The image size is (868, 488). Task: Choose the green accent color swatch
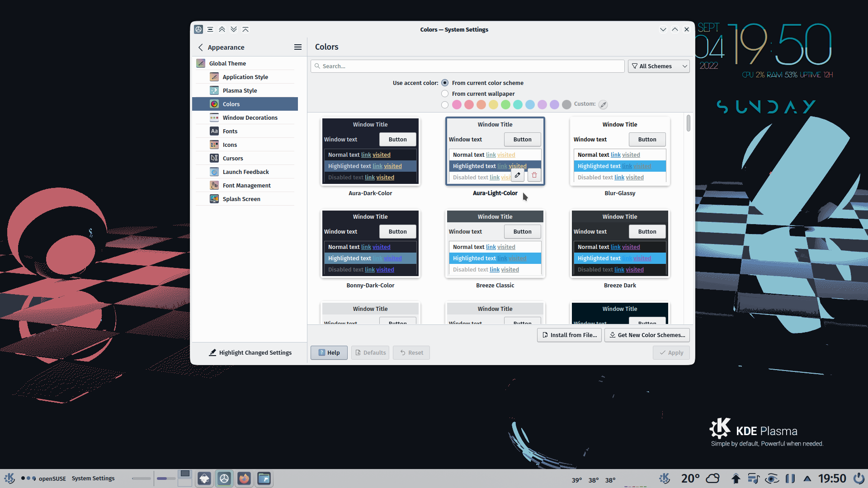tap(506, 105)
